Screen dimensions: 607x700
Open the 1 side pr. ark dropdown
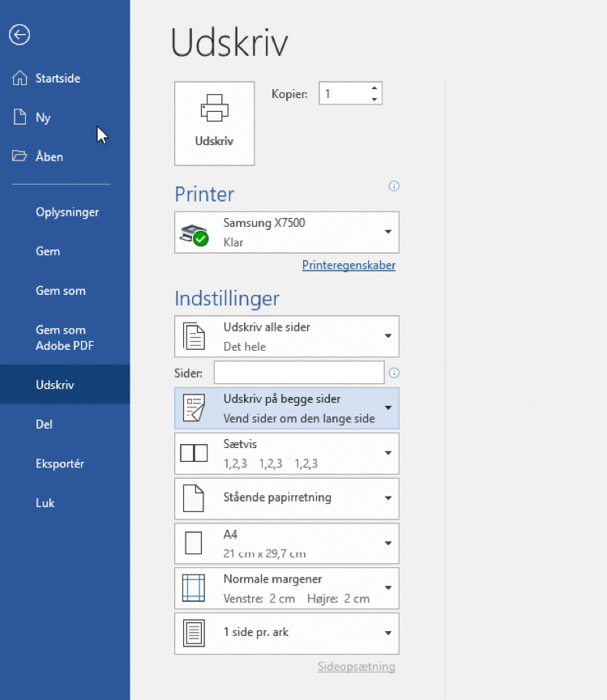287,634
